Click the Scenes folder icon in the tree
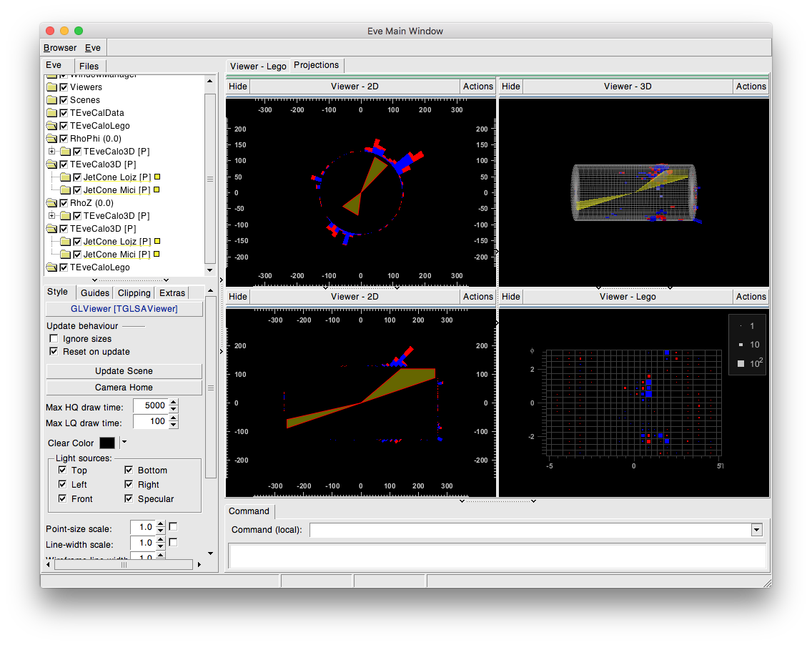This screenshot has height=645, width=812. pos(54,99)
